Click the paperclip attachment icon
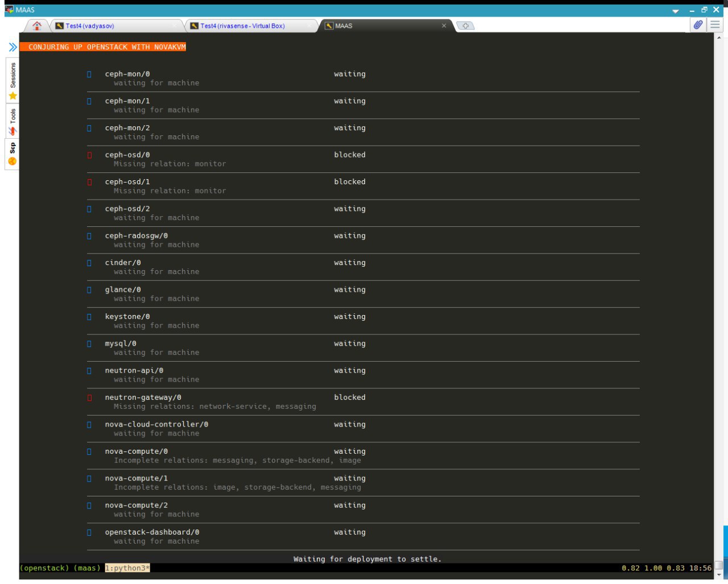This screenshot has width=728, height=584. tap(698, 24)
